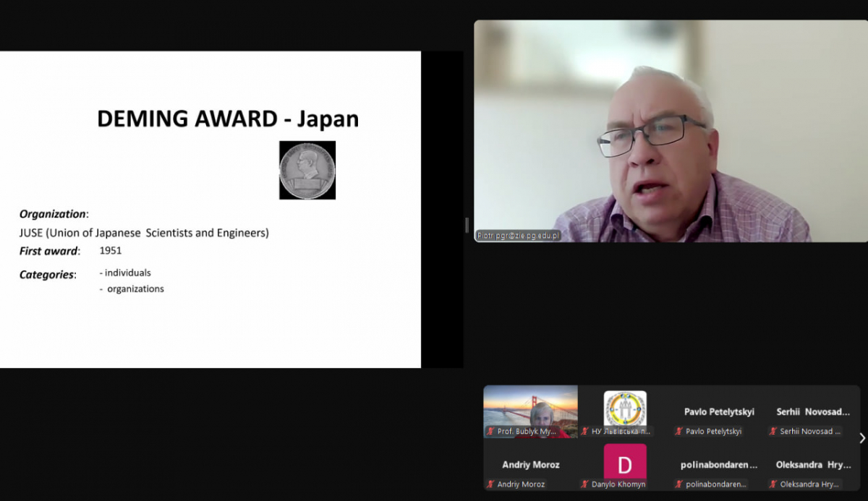Image resolution: width=868 pixels, height=501 pixels.
Task: Click Pavlo Petelytskyi's muted microphone icon
Action: (679, 432)
